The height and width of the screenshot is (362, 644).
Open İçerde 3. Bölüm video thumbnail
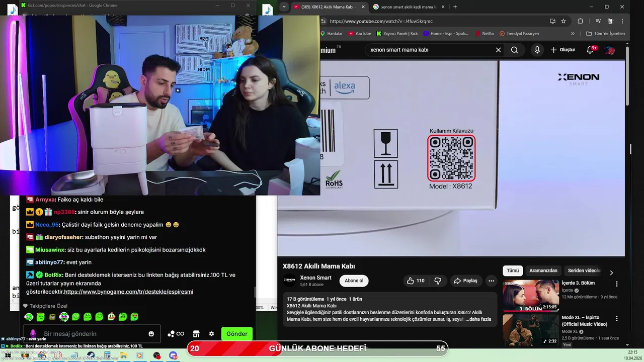pyautogui.click(x=531, y=296)
